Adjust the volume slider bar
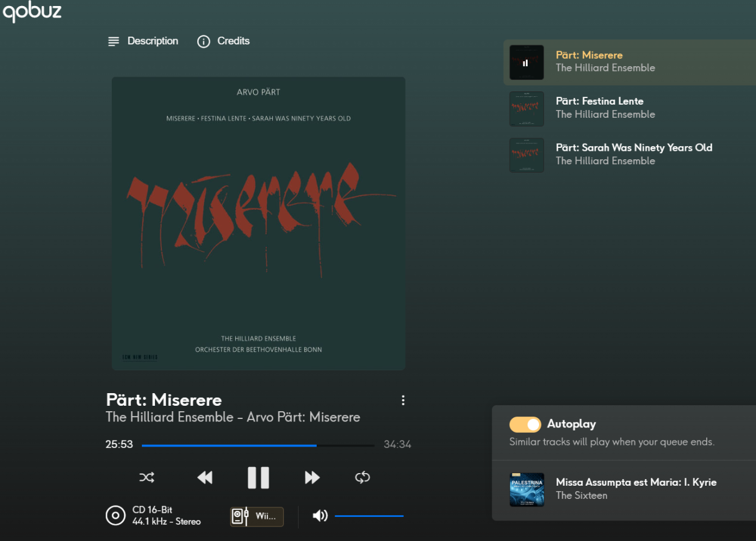The height and width of the screenshot is (541, 756). tap(368, 516)
